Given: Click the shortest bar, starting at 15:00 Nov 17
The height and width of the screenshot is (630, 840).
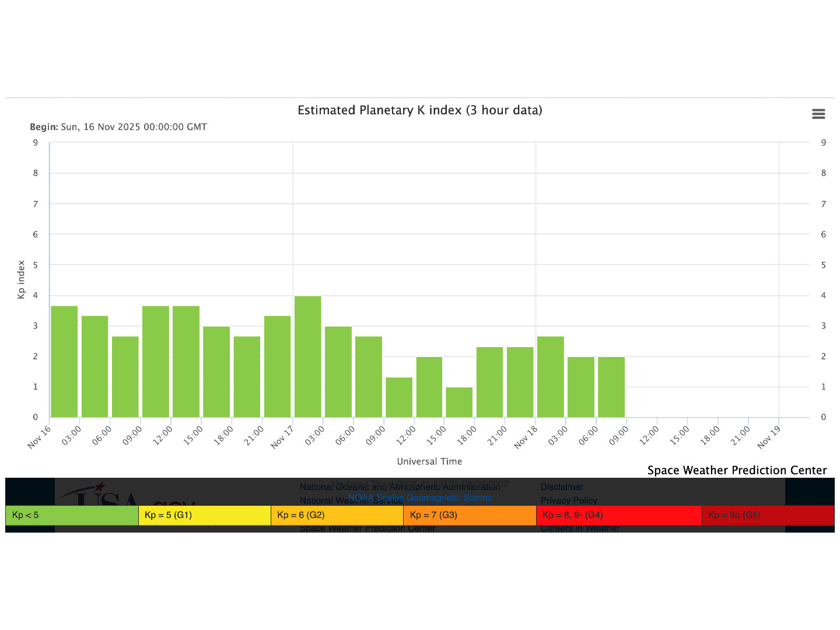Looking at the screenshot, I should point(459,402).
